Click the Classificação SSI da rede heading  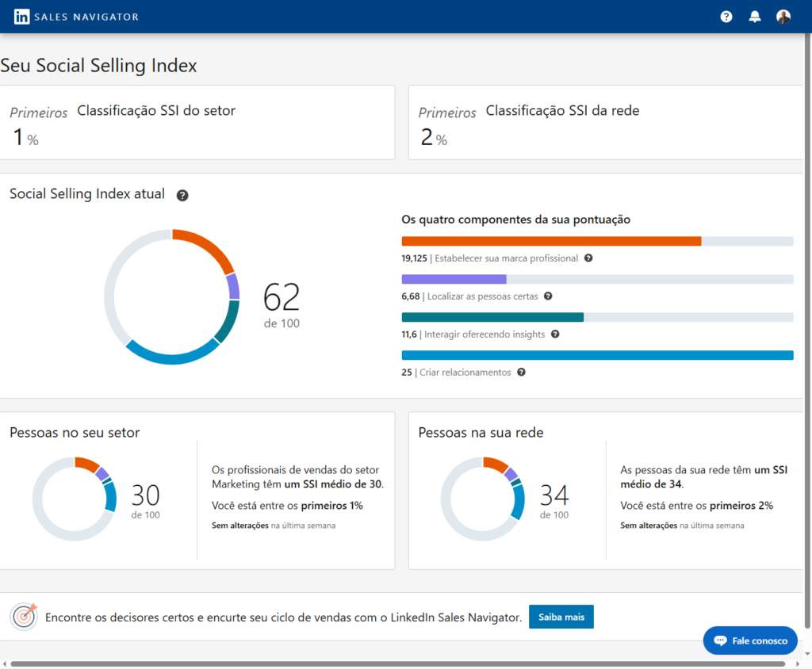pos(562,110)
